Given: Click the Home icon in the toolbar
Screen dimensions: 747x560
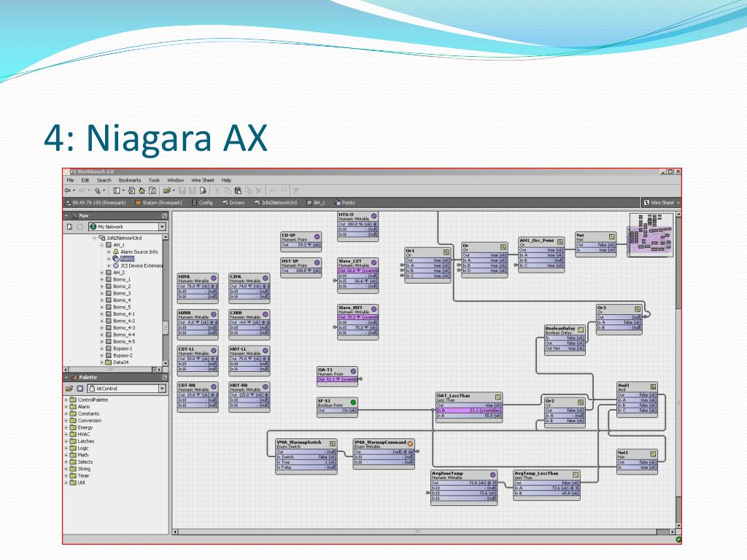Looking at the screenshot, I should pyautogui.click(x=142, y=190).
